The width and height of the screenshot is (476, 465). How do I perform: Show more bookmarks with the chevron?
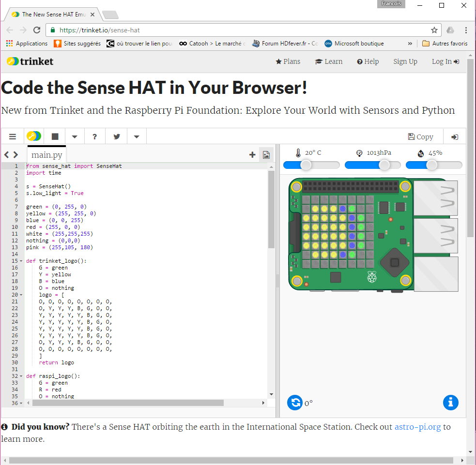(410, 44)
